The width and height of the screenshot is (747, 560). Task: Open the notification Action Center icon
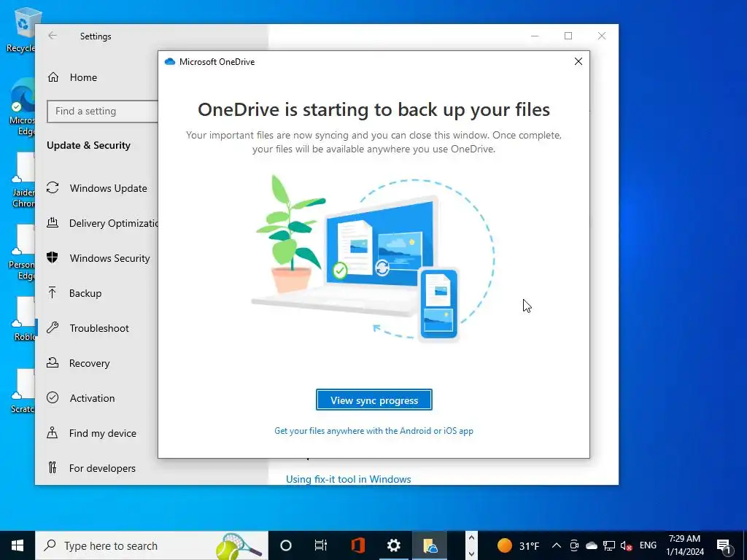coord(723,545)
